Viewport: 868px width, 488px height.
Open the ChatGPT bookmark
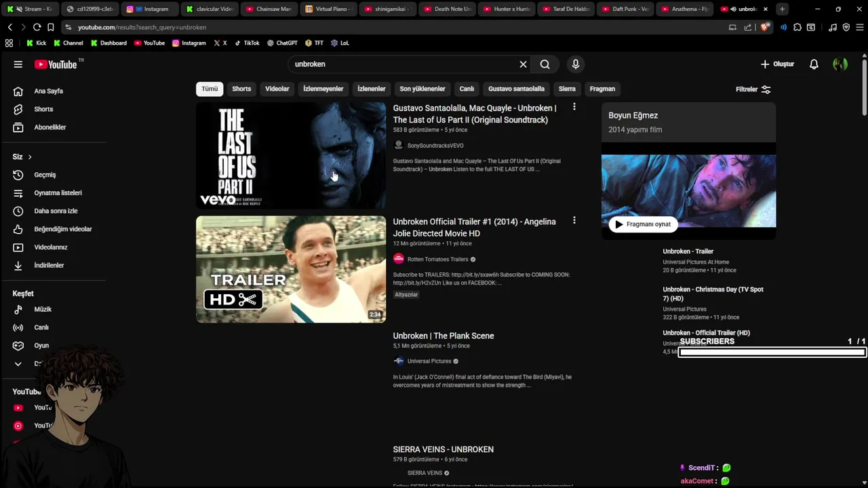pos(282,43)
